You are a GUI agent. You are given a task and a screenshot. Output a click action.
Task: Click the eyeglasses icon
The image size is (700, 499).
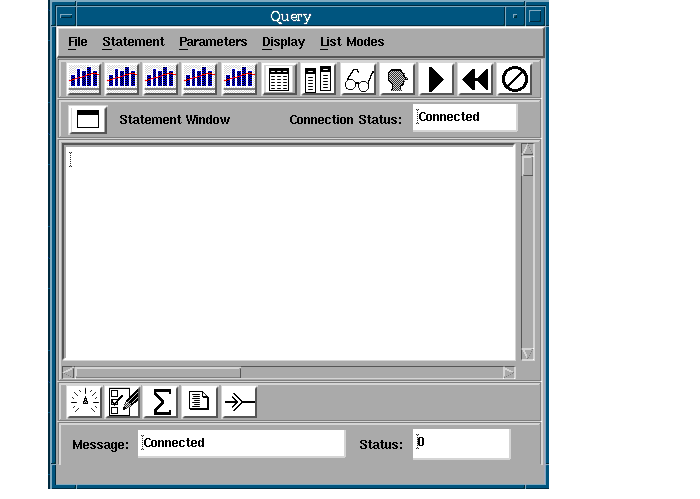(358, 79)
